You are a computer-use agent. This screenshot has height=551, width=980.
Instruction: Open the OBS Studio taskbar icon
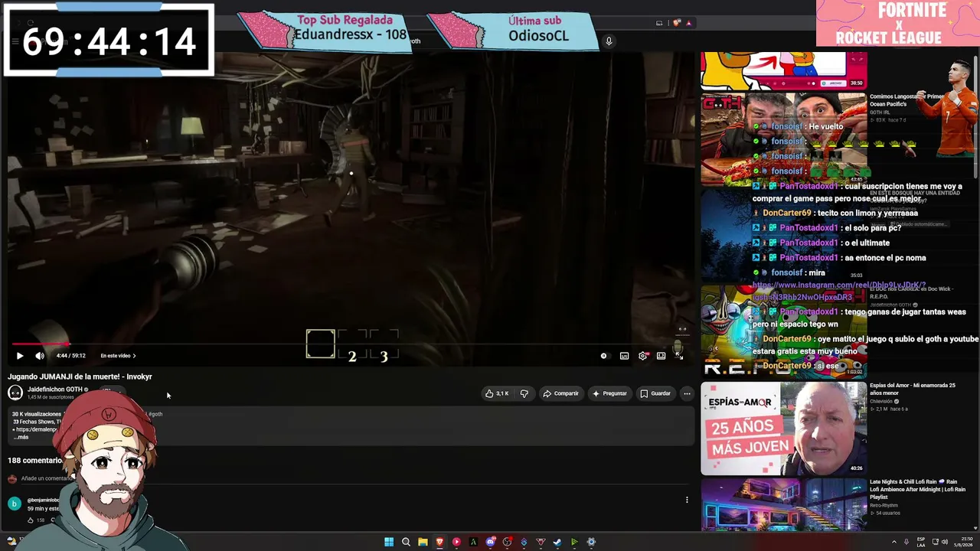click(507, 542)
